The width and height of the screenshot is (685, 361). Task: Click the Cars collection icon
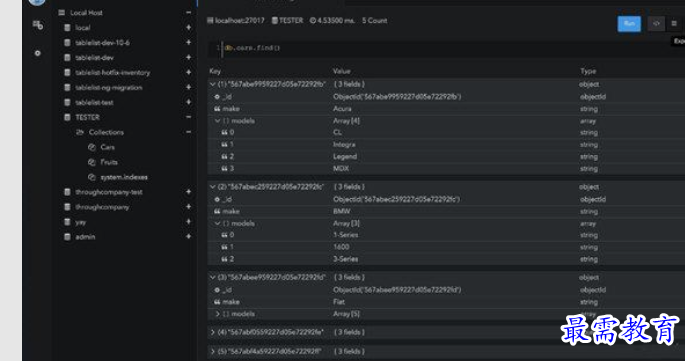[x=92, y=147]
